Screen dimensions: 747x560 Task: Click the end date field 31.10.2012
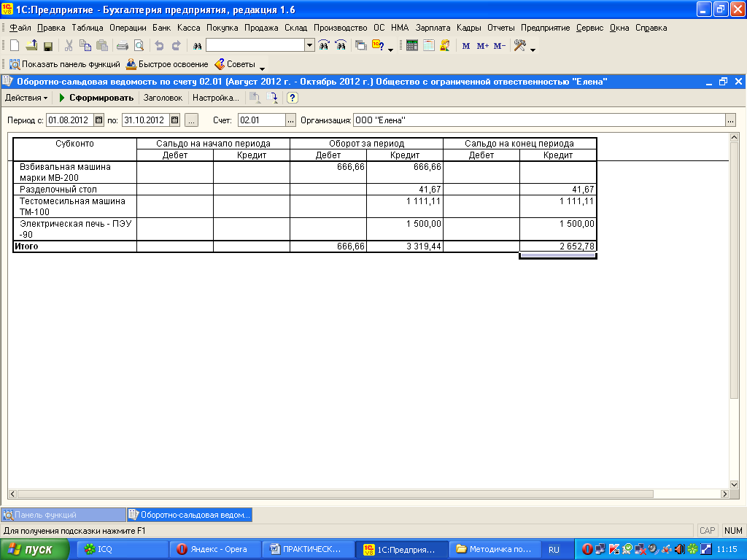[x=146, y=120]
